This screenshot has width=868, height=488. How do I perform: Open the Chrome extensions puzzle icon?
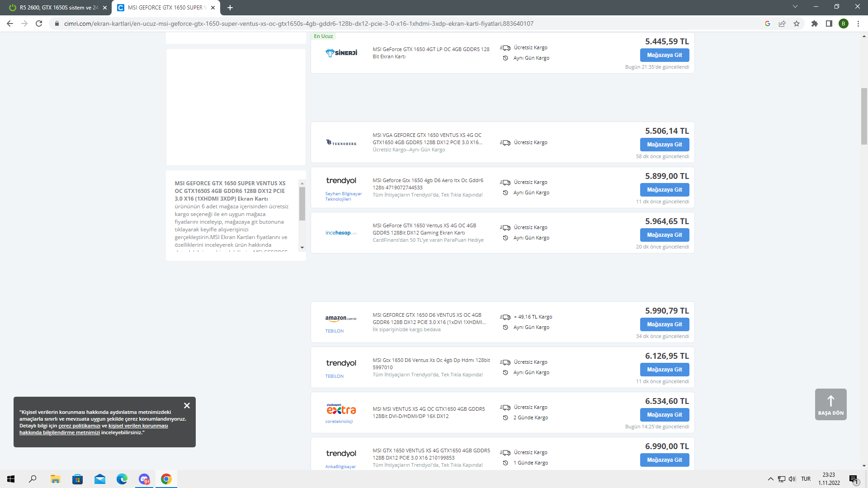tap(815, 23)
